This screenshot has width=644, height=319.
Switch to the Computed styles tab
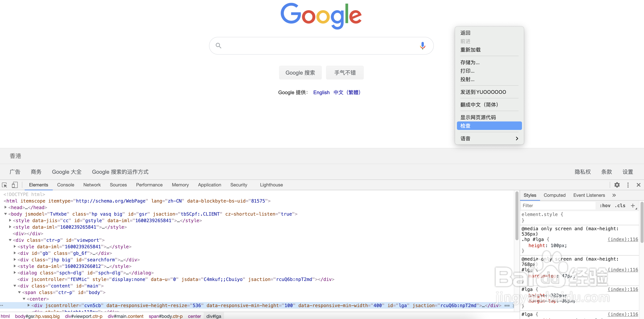pos(555,195)
